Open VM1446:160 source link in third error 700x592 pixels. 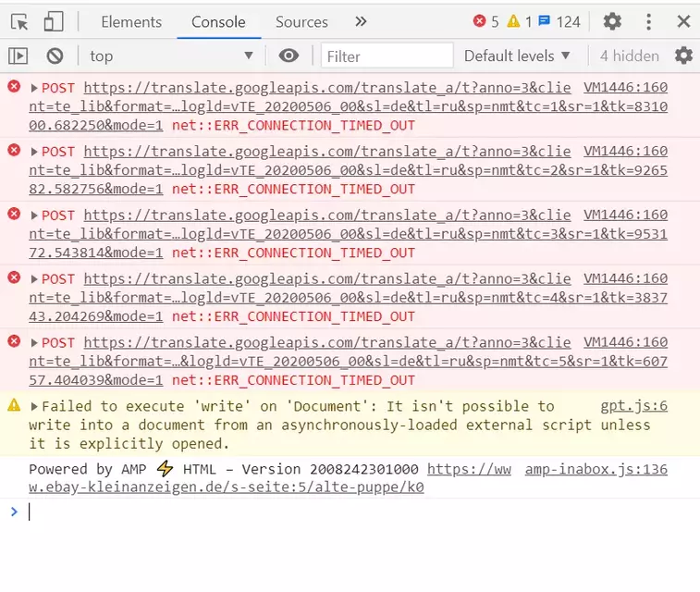pyautogui.click(x=625, y=215)
